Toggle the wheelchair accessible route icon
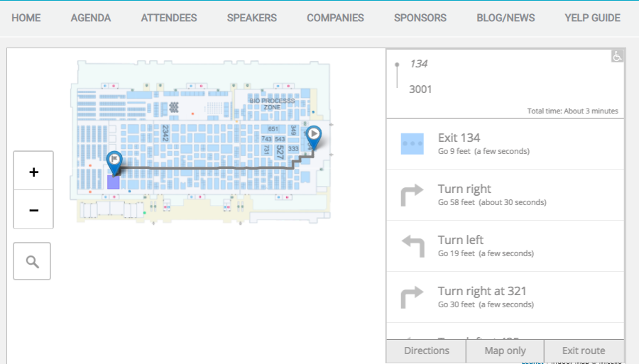The width and height of the screenshot is (639, 364). [617, 56]
